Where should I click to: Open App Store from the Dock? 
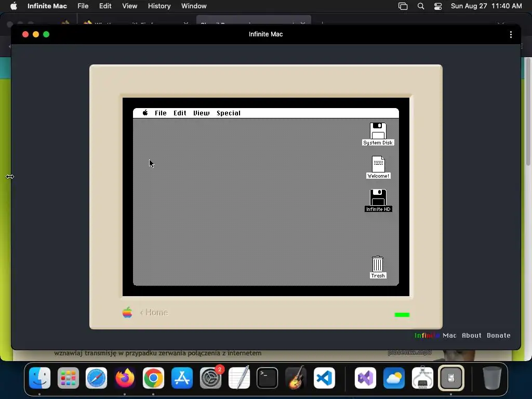(x=182, y=378)
